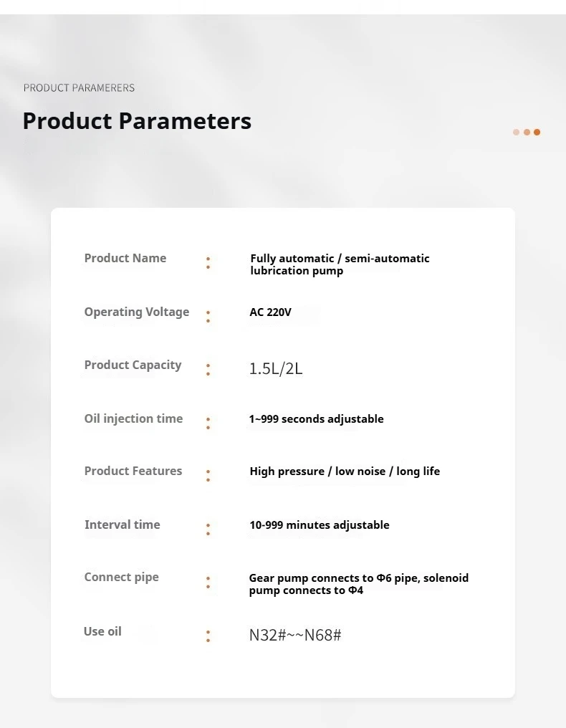This screenshot has width=566, height=728.
Task: Click the AC 220V value
Action: (270, 312)
